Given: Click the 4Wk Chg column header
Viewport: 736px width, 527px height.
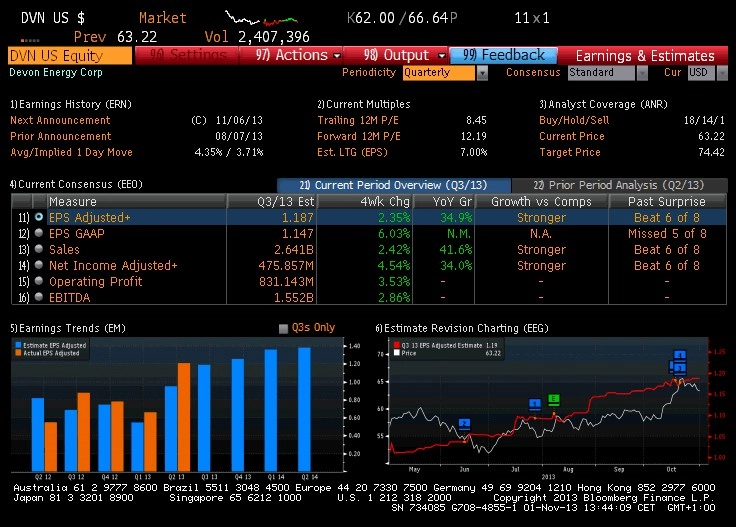Looking at the screenshot, I should (365, 201).
